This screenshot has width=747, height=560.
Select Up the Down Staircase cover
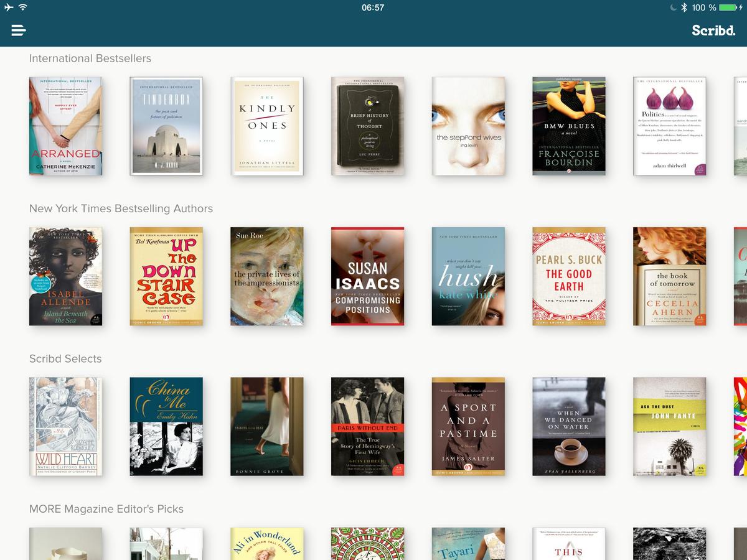(x=166, y=276)
